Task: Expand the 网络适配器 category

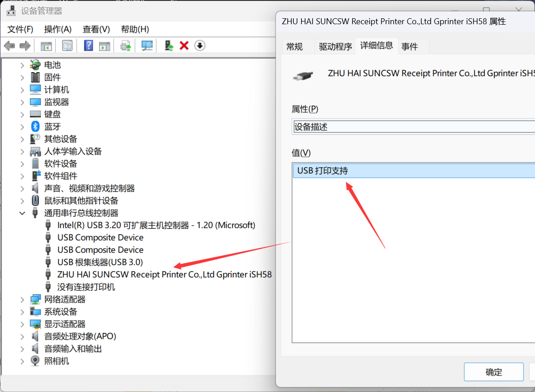Action: point(22,300)
